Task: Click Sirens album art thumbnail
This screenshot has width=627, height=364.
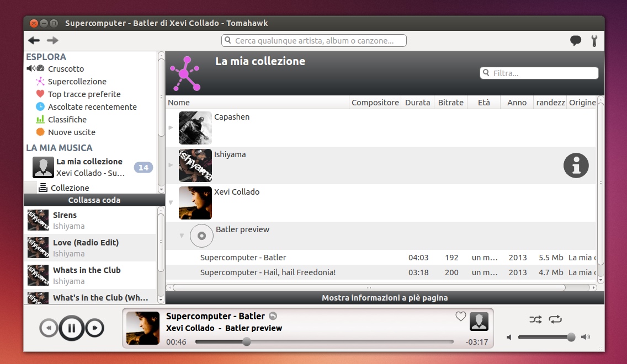Action: 38,220
